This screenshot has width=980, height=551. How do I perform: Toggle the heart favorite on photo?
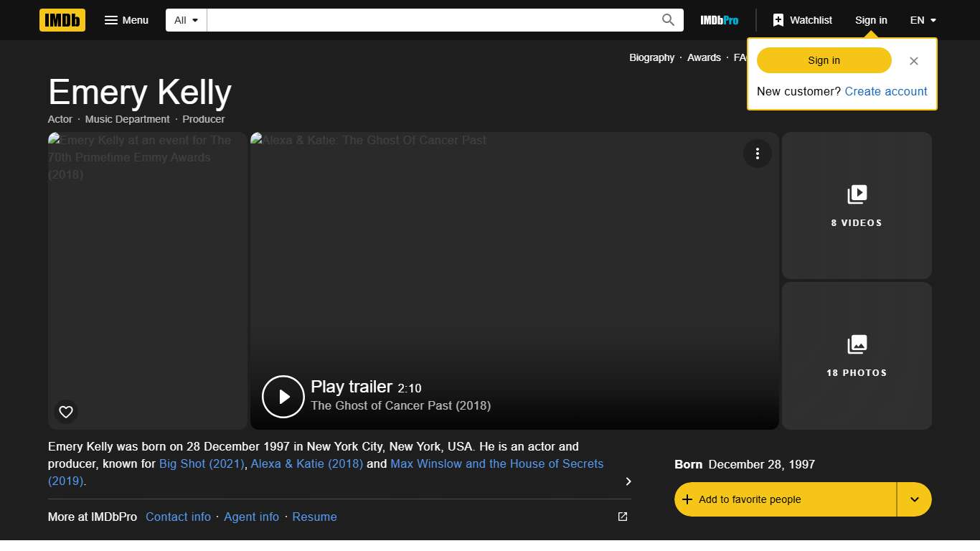tap(66, 412)
